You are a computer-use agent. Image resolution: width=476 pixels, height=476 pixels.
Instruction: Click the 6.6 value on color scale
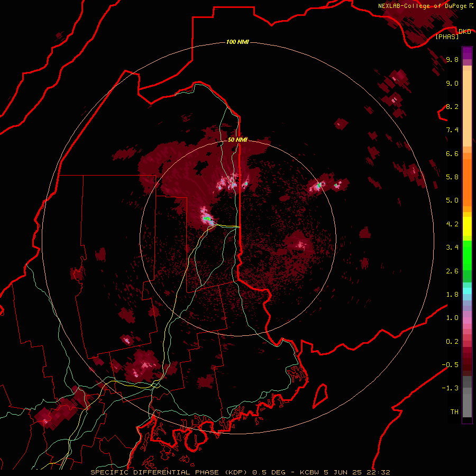(x=452, y=153)
